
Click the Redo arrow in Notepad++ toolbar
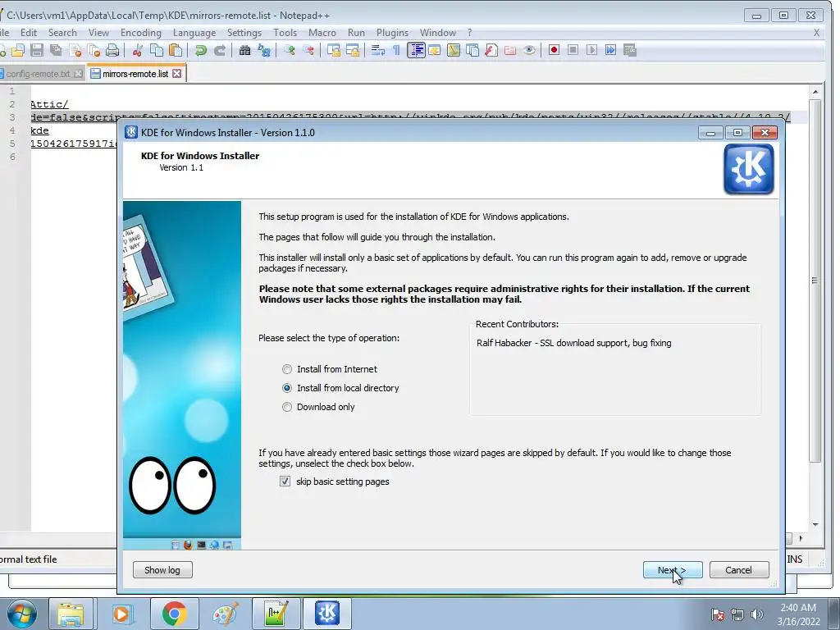pyautogui.click(x=220, y=50)
